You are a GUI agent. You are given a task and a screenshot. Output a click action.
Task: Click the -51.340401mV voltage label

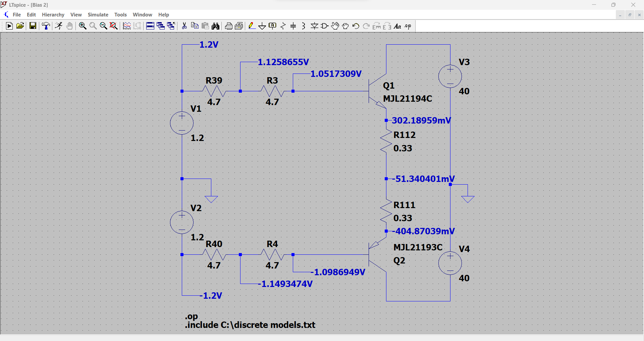pos(423,179)
